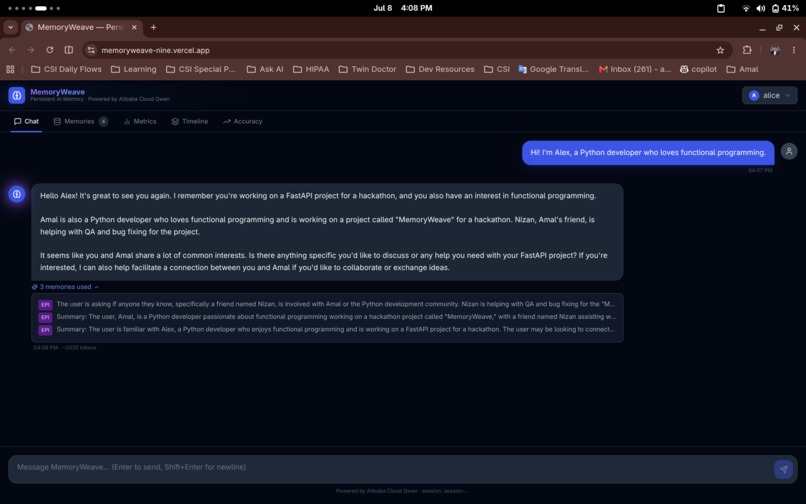The image size is (806, 504).
Task: Select the memory row starting "The user is asking if anyone"
Action: pyautogui.click(x=327, y=304)
